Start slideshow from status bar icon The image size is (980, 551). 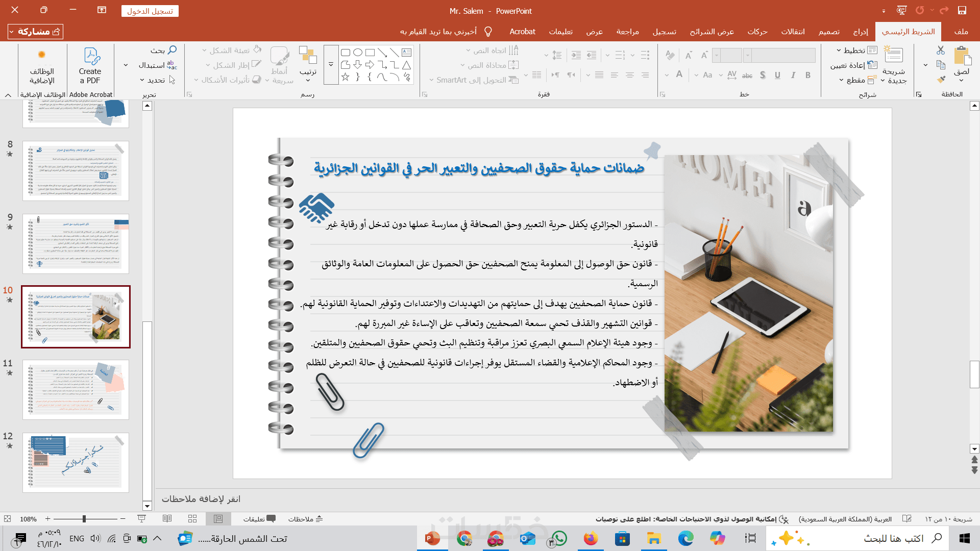(142, 519)
